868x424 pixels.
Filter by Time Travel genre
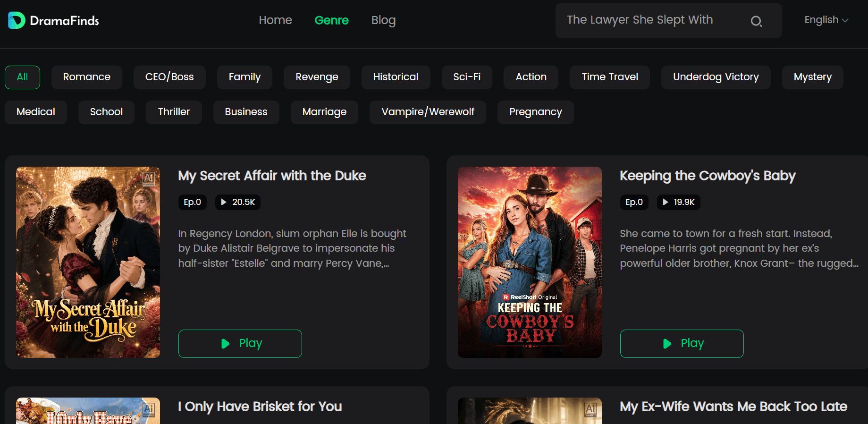coord(610,77)
